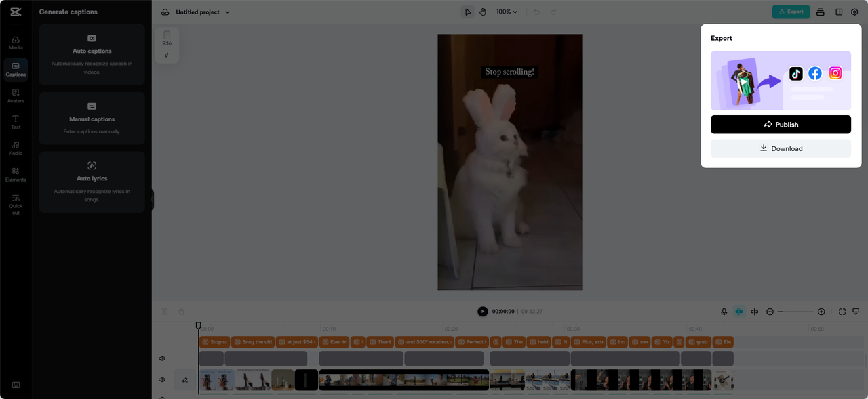Image resolution: width=868 pixels, height=399 pixels.
Task: Click the timeline zoom slider
Action: (795, 312)
